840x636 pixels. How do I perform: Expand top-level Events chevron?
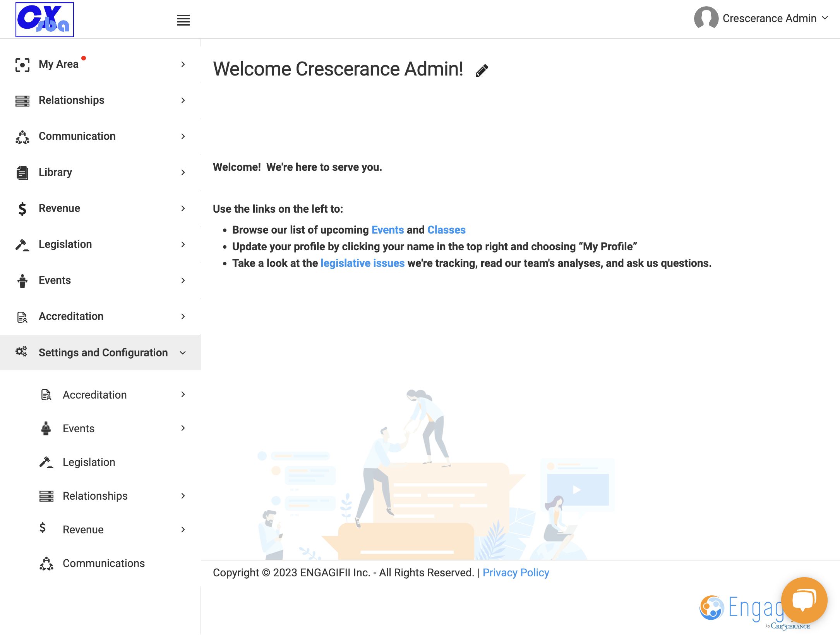coord(183,280)
